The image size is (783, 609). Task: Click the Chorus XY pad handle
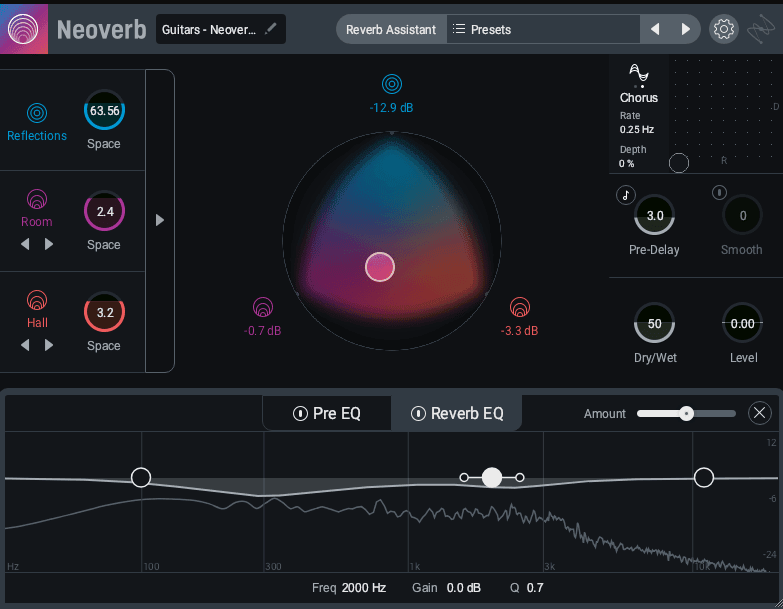tap(679, 163)
